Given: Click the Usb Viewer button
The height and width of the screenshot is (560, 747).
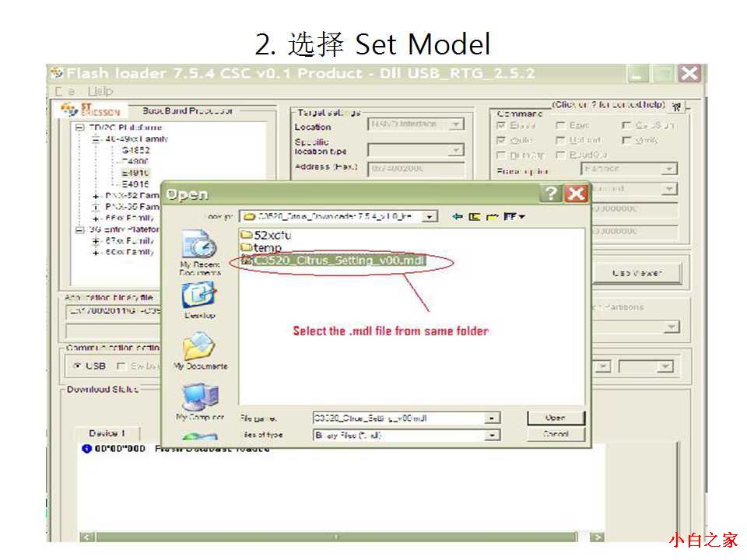Looking at the screenshot, I should (x=637, y=273).
